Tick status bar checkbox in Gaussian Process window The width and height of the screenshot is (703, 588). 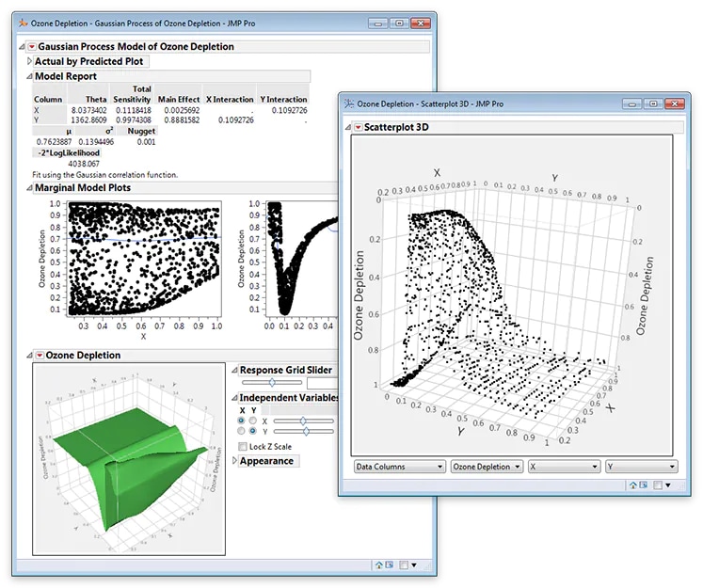click(404, 565)
